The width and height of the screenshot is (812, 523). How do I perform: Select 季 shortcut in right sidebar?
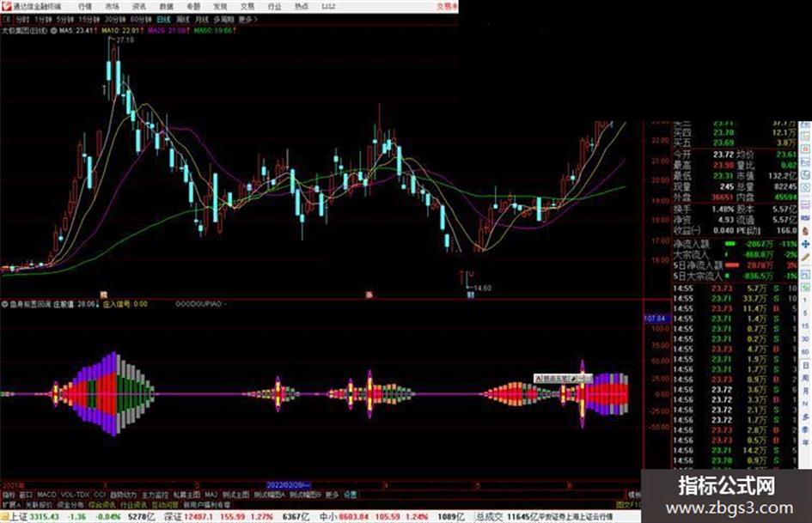tap(806, 429)
